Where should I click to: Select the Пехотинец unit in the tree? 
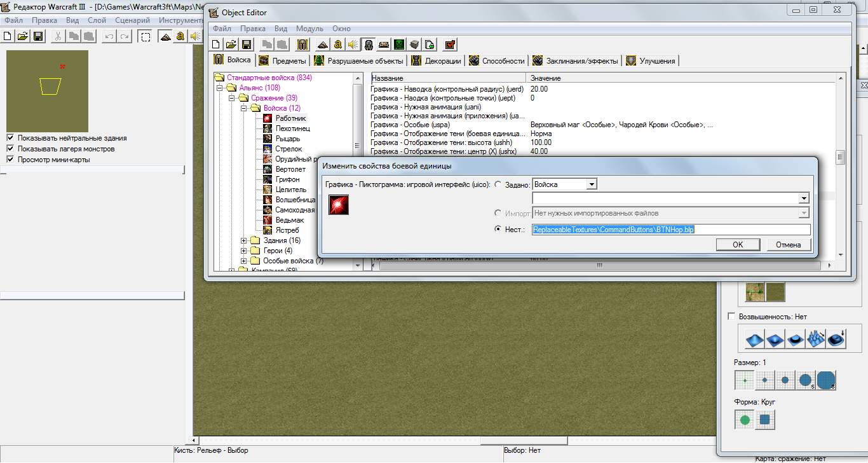click(293, 128)
